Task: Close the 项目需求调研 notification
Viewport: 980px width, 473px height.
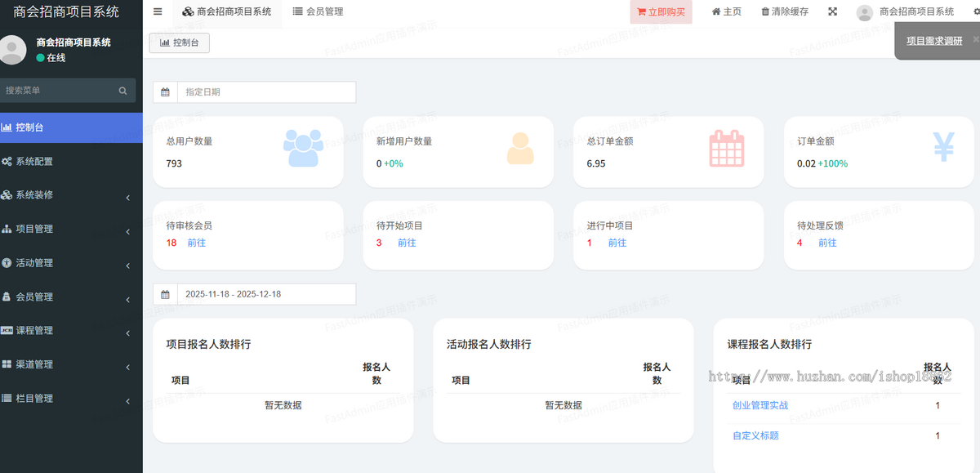Action: [974, 38]
